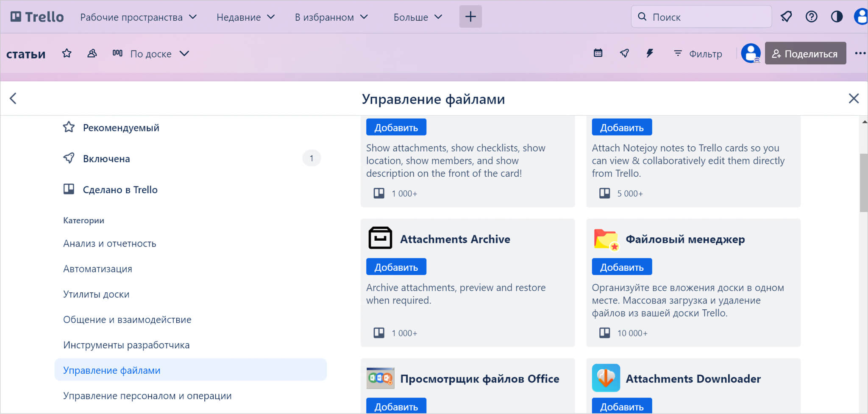
Task: Toggle the theme contrast icon
Action: point(837,17)
